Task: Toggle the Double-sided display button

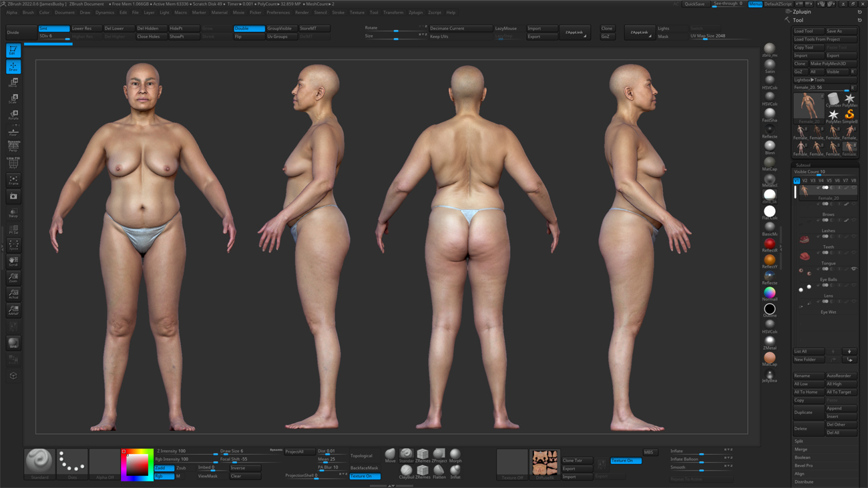Action: pos(249,29)
